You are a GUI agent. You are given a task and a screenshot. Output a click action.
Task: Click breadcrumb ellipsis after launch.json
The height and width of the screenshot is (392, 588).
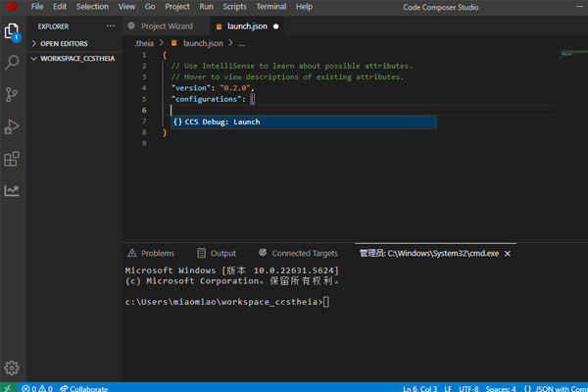(241, 44)
